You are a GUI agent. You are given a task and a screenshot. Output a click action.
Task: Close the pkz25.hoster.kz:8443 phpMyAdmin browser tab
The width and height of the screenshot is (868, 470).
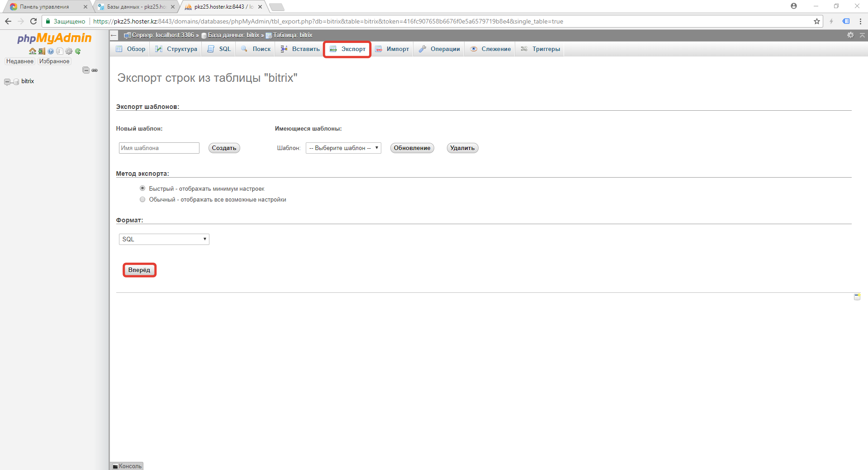260,7
